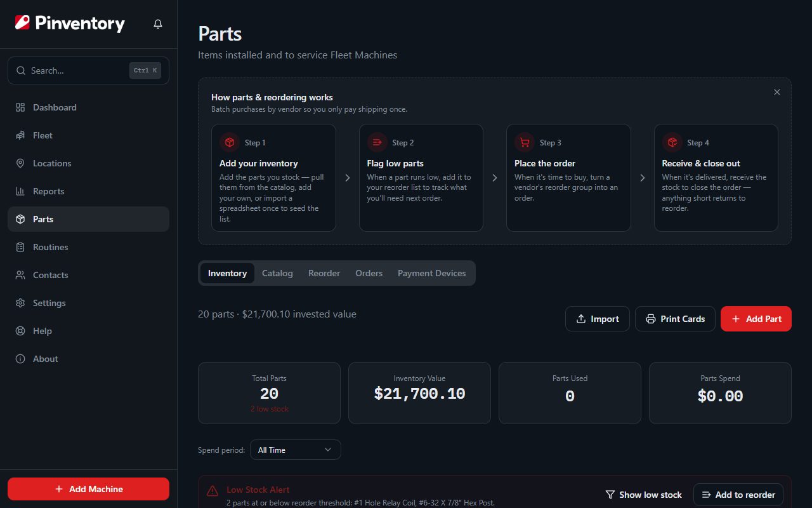Click the search magnifier icon
The image size is (812, 508).
point(21,70)
